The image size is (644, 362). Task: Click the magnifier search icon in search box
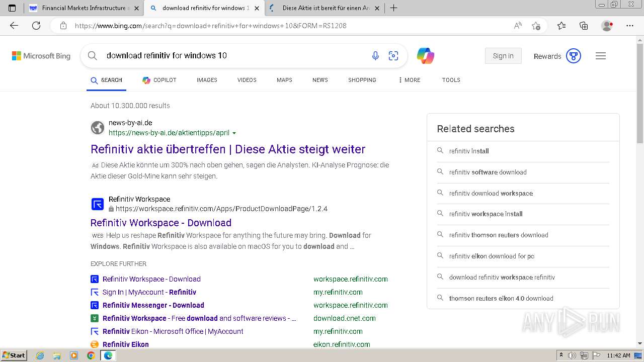point(93,56)
